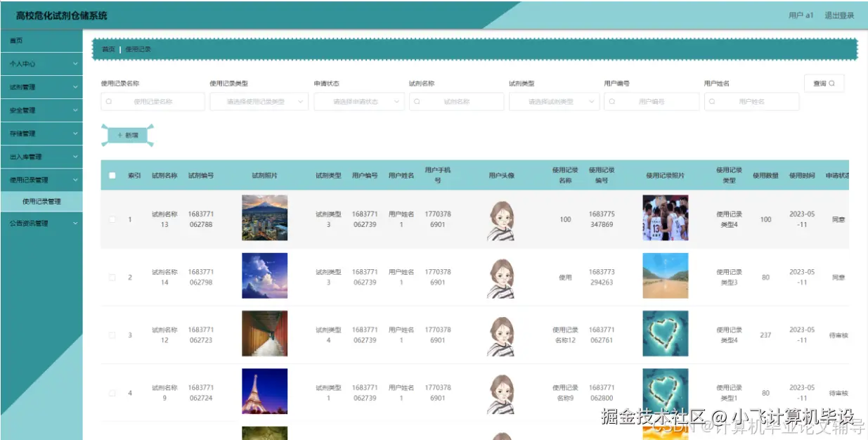Open the 申请状态 dropdown
Viewport: 868px width, 440px height.
click(360, 101)
